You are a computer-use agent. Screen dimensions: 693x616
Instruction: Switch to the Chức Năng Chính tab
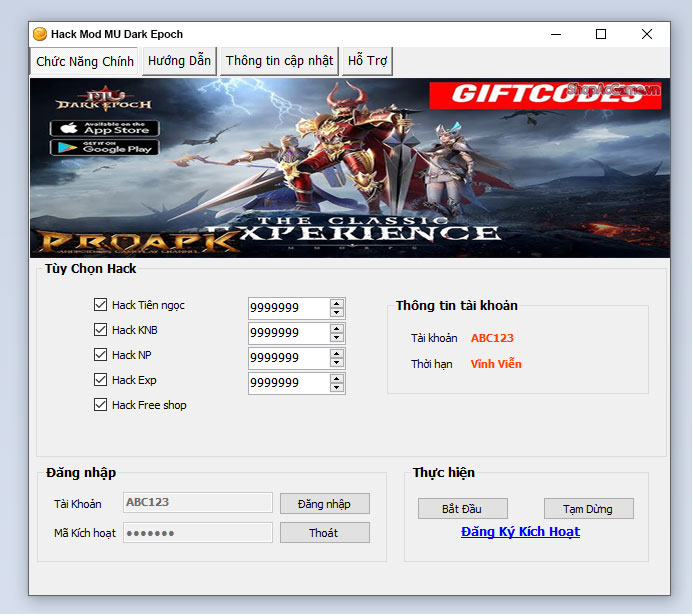84,61
